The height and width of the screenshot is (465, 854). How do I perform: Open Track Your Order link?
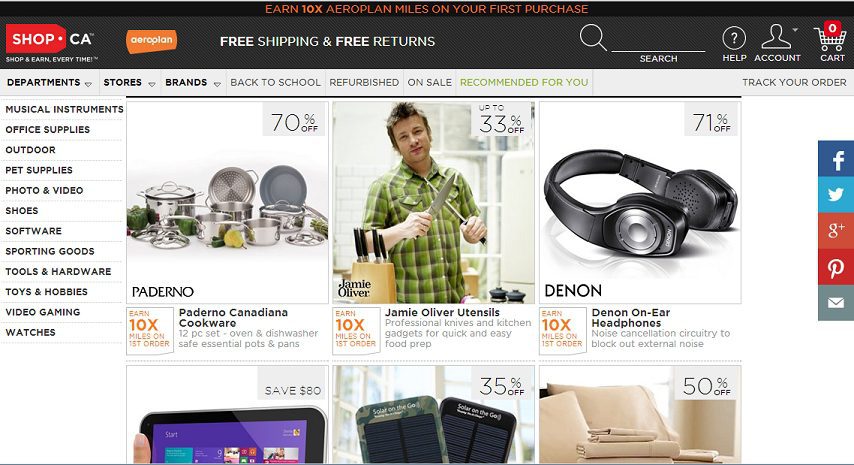pos(794,83)
